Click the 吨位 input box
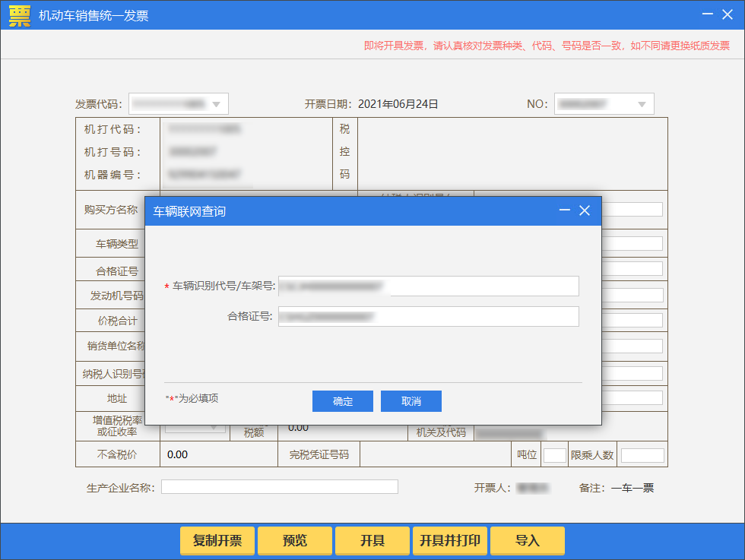745x560 pixels. click(x=554, y=455)
